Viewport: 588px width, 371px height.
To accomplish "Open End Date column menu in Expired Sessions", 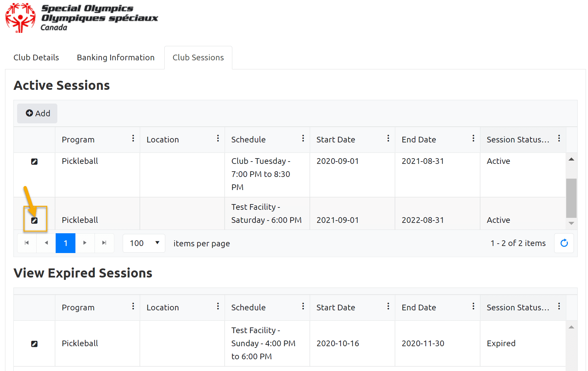I will [x=473, y=306].
